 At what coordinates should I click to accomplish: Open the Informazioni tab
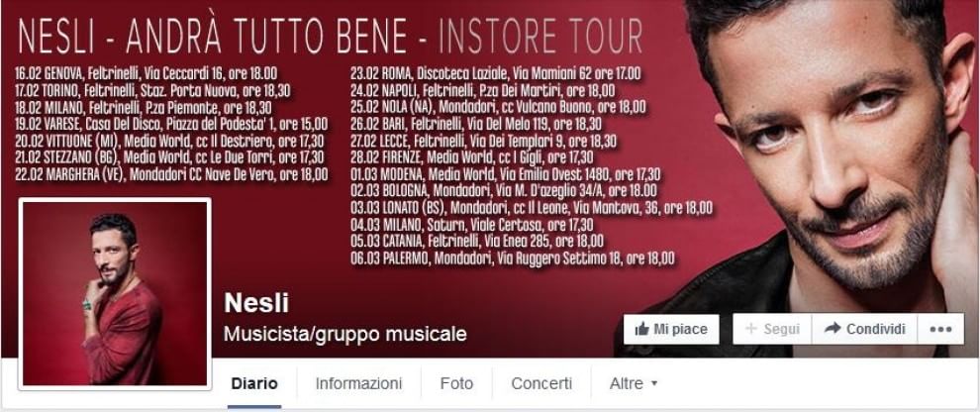358,383
